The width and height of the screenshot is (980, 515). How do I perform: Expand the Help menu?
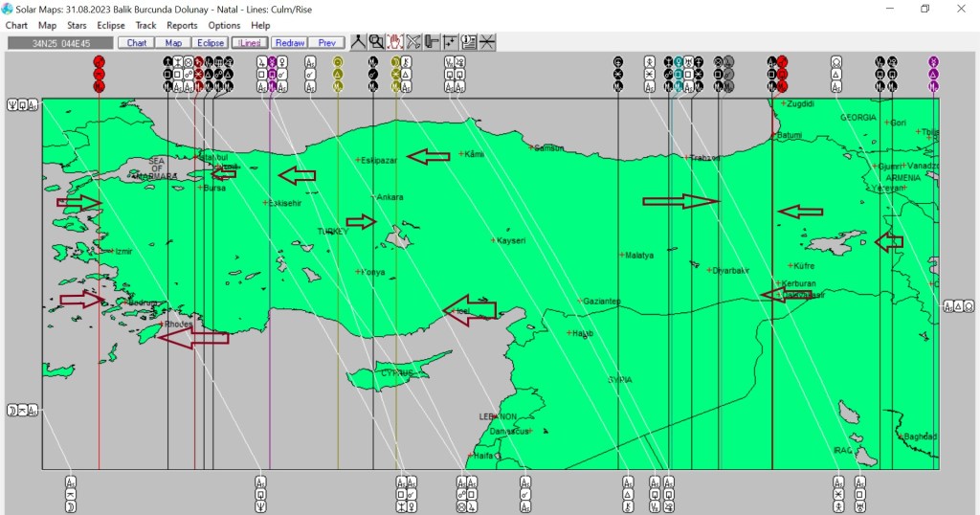pyautogui.click(x=260, y=26)
